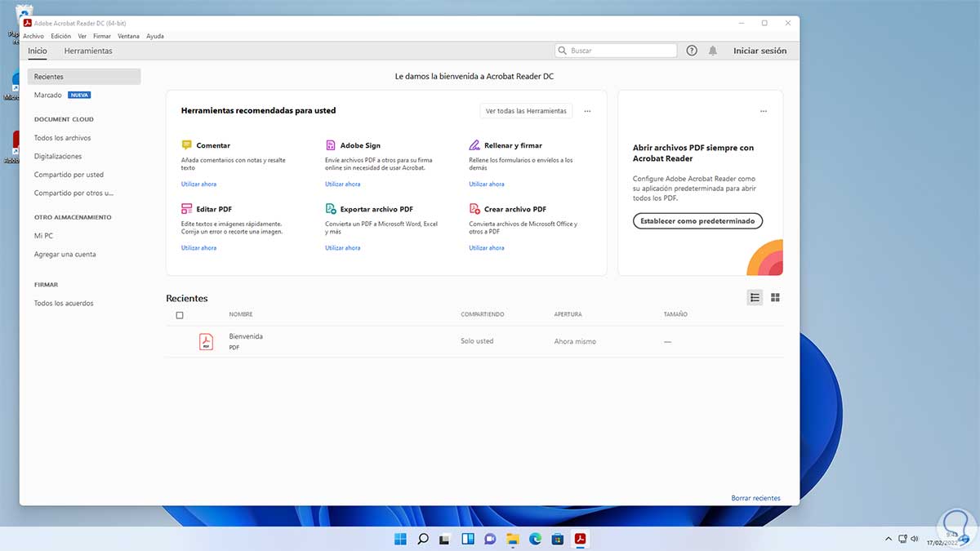Viewport: 980px width, 551px height.
Task: Open the three-dot menu for recommended tools
Action: (587, 111)
